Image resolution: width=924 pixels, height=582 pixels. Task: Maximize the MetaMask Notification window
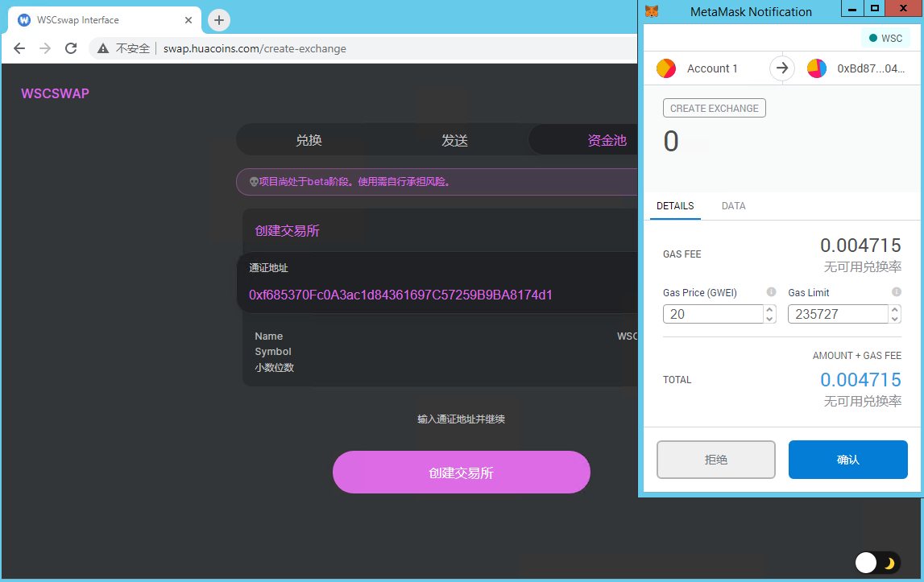tap(875, 9)
